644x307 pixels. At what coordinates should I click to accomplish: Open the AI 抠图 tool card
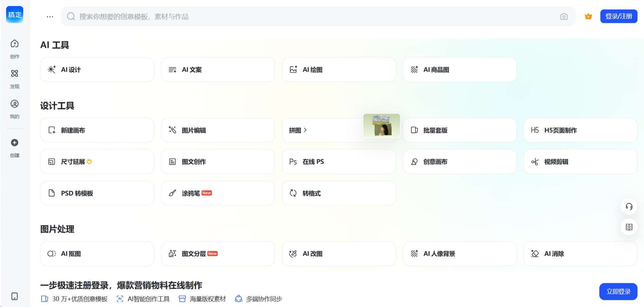point(97,254)
